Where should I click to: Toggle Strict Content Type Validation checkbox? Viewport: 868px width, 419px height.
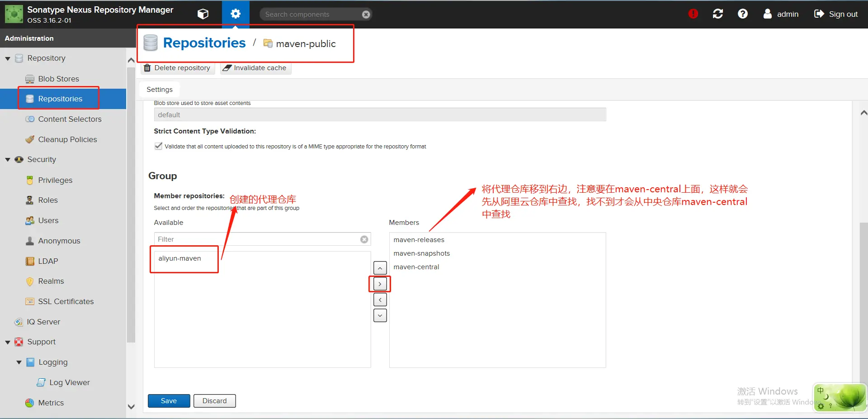click(158, 146)
